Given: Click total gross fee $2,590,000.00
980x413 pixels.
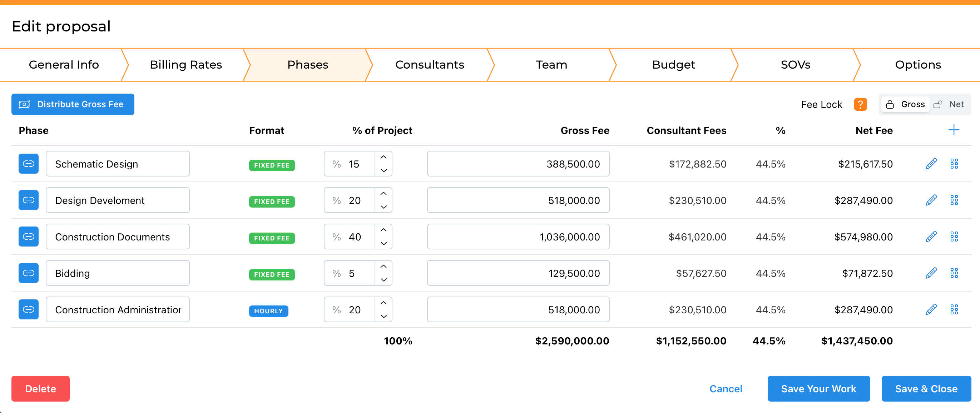Looking at the screenshot, I should pyautogui.click(x=572, y=341).
